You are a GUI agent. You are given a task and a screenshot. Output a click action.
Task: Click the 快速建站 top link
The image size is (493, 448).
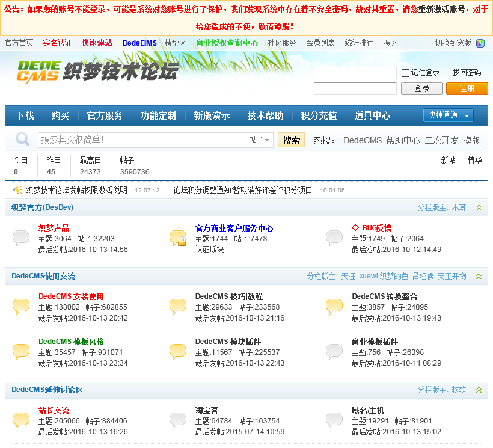[97, 43]
